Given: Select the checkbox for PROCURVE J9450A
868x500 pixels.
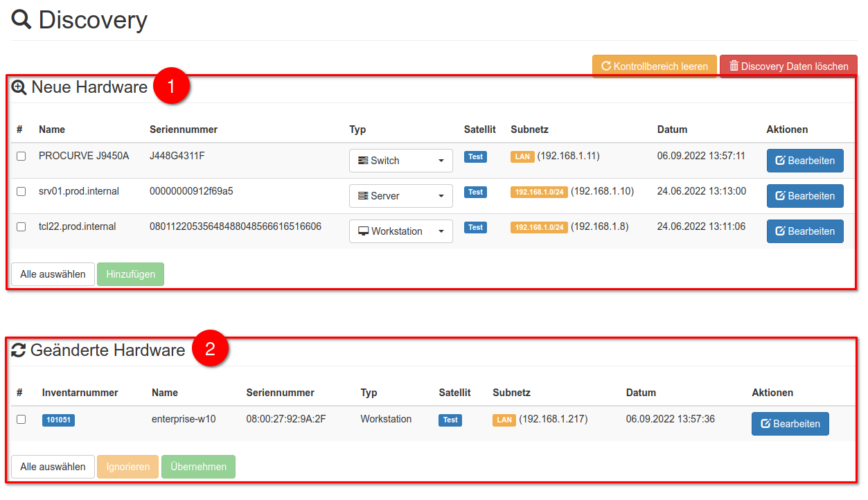Looking at the screenshot, I should pos(21,157).
